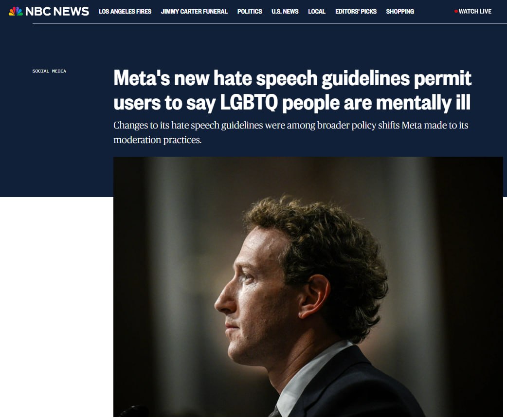Visit the Shopping section
The width and height of the screenshot is (507, 420).
pyautogui.click(x=400, y=11)
